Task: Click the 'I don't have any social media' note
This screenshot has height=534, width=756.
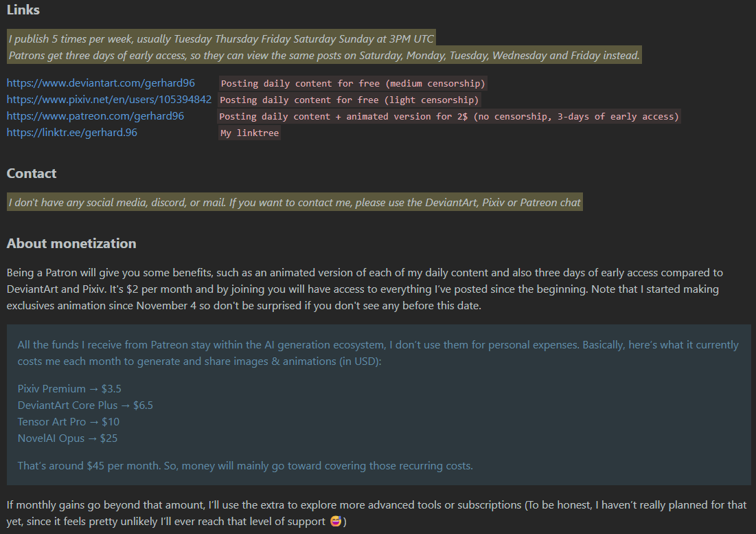Action: (x=295, y=202)
